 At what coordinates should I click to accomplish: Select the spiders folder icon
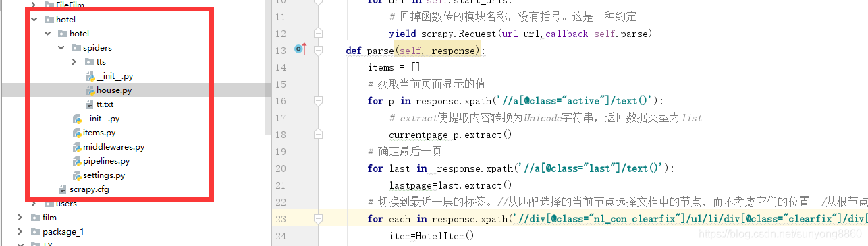[x=76, y=48]
